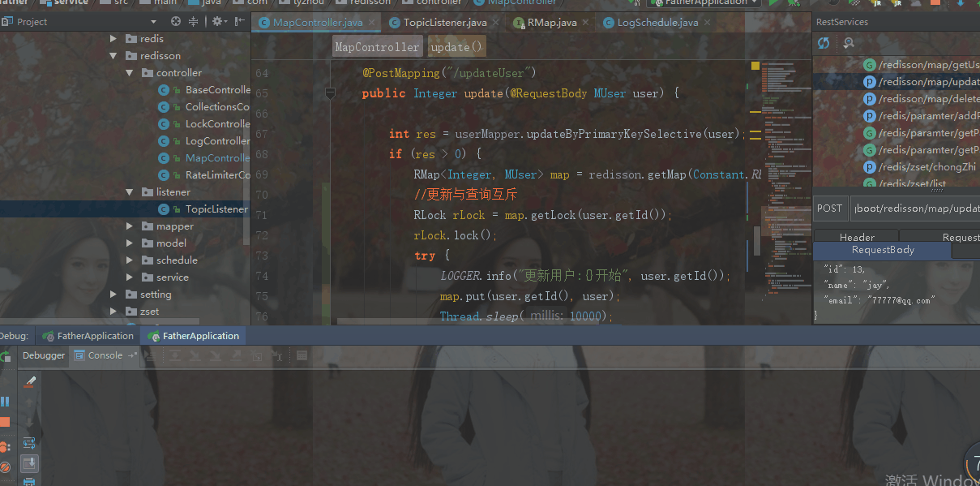Select the highlighted second FatherApplication debug tab

tap(192, 336)
